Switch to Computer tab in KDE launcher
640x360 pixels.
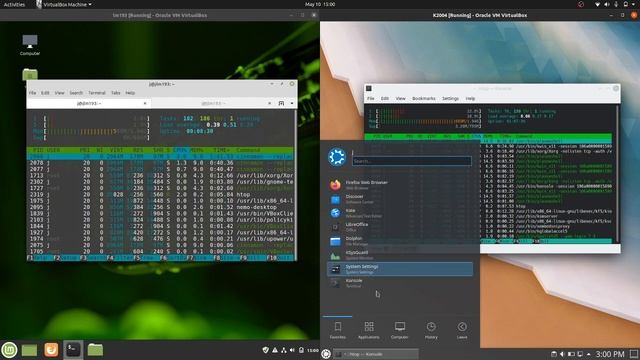[x=400, y=330]
